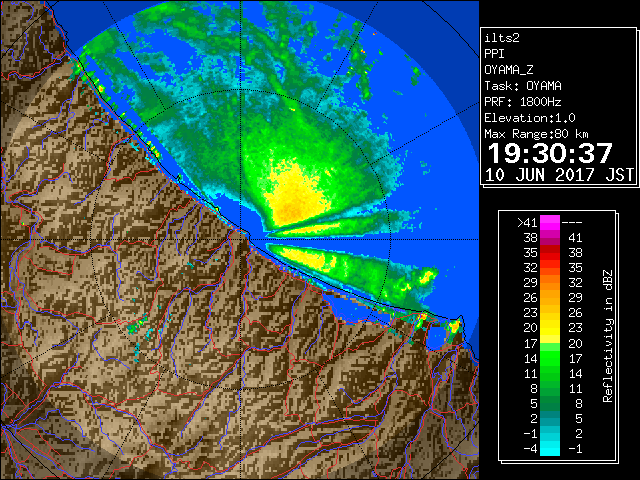Click the radar site at the crosshair center
640x480 pixels.
pyautogui.click(x=242, y=239)
